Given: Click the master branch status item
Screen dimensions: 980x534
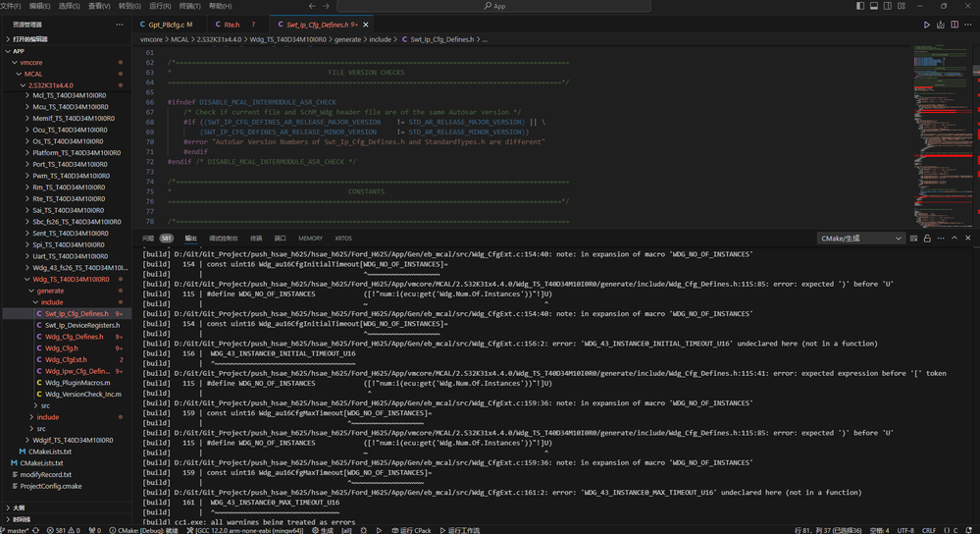Looking at the screenshot, I should [15, 530].
